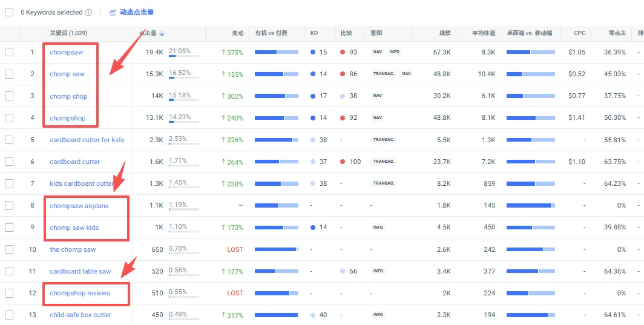644x325 pixels.
Task: Click the 67.3K 规模 value
Action: coord(442,52)
